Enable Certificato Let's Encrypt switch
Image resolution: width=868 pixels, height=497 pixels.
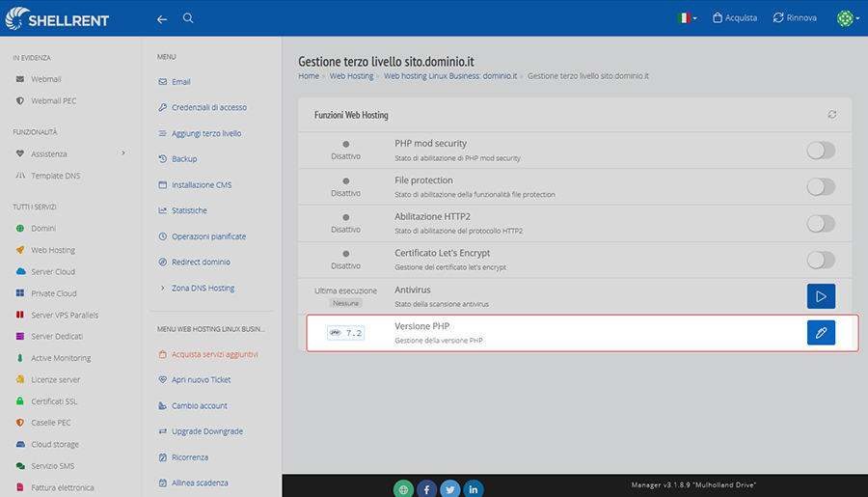[821, 260]
